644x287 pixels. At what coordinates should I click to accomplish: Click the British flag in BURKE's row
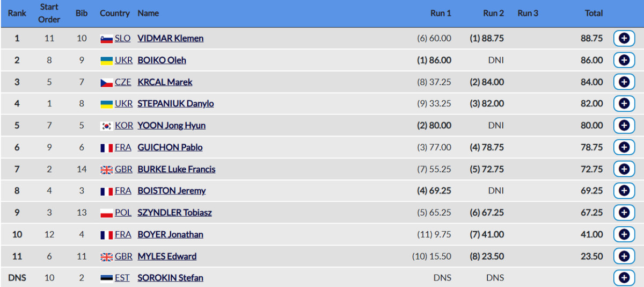(106, 169)
